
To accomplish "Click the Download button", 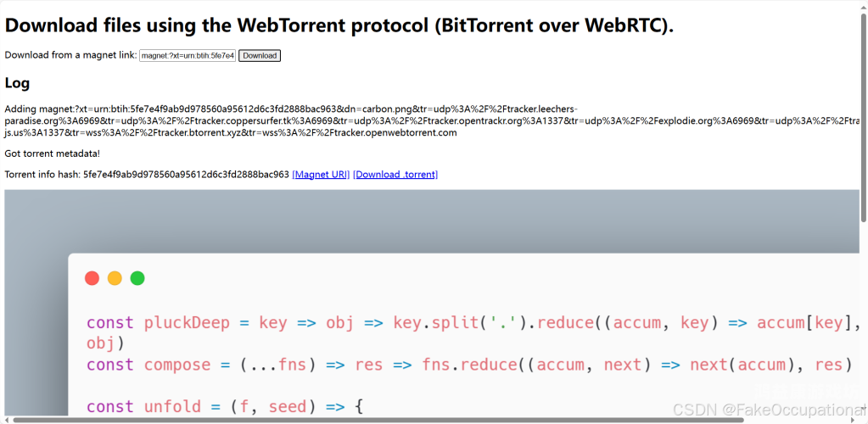I will click(x=260, y=55).
